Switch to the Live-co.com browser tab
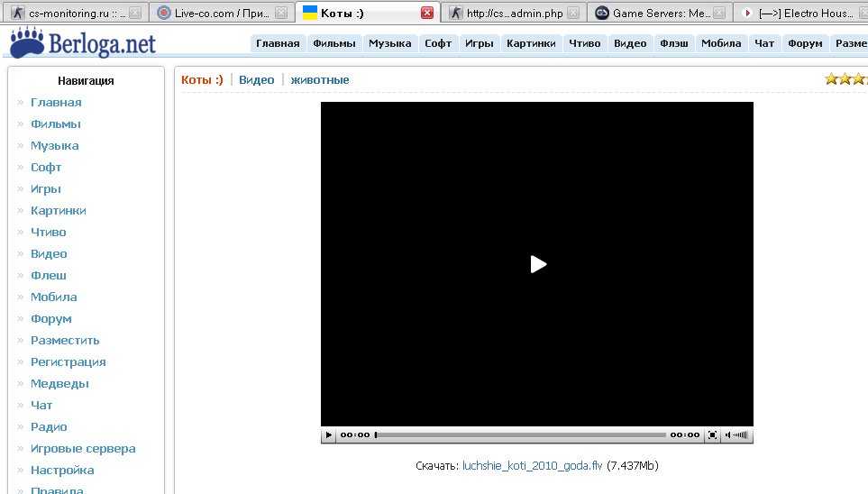The height and width of the screenshot is (494, 868). coord(220,13)
